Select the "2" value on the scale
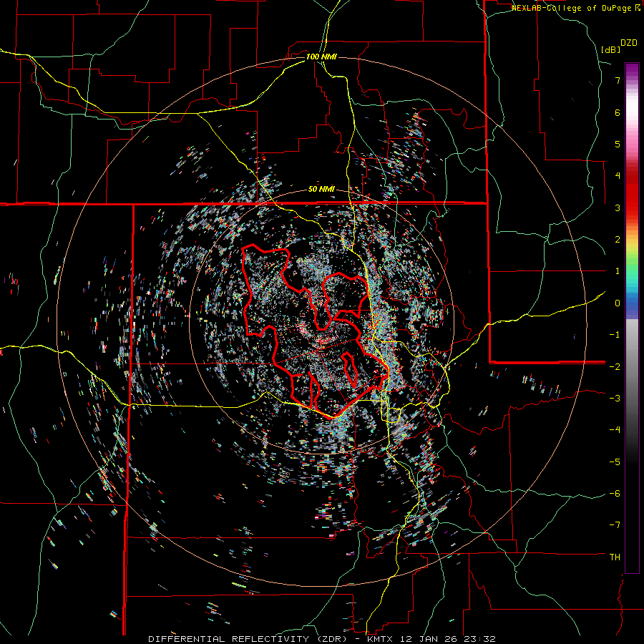Screen dimensions: 644x644 tap(618, 240)
